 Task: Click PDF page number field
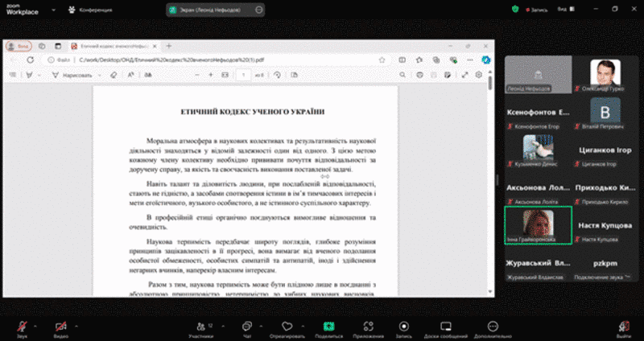(x=244, y=75)
